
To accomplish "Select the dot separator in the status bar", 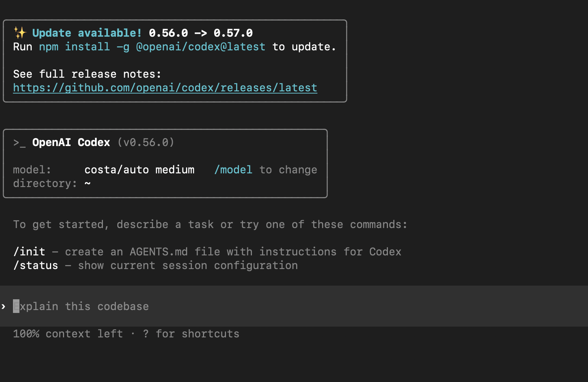I will [134, 334].
